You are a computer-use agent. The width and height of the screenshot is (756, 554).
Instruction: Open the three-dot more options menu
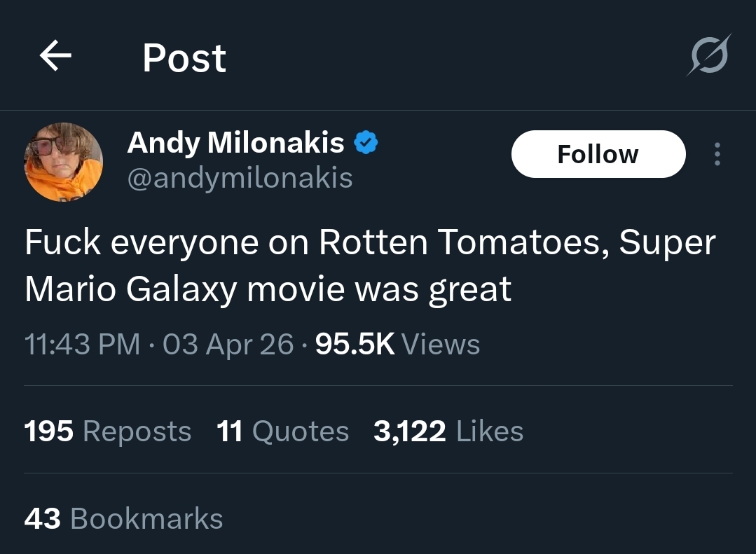tap(716, 154)
